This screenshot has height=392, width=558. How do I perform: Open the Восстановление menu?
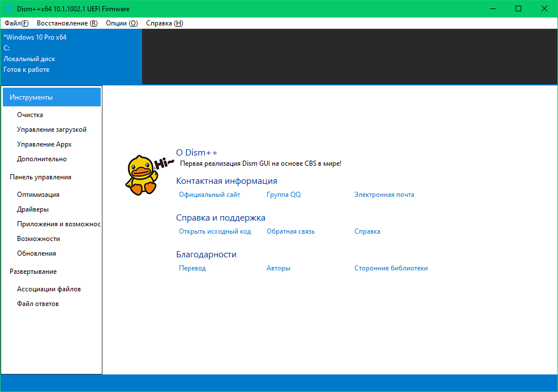tap(67, 23)
